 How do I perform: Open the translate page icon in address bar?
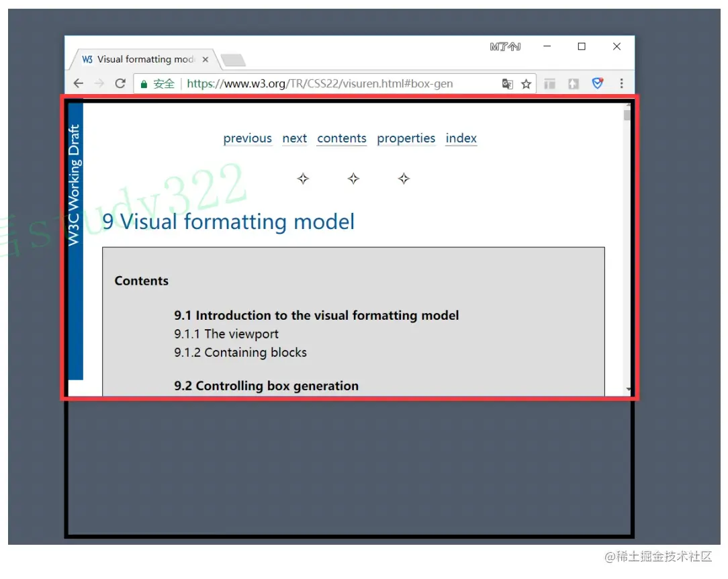click(x=508, y=84)
